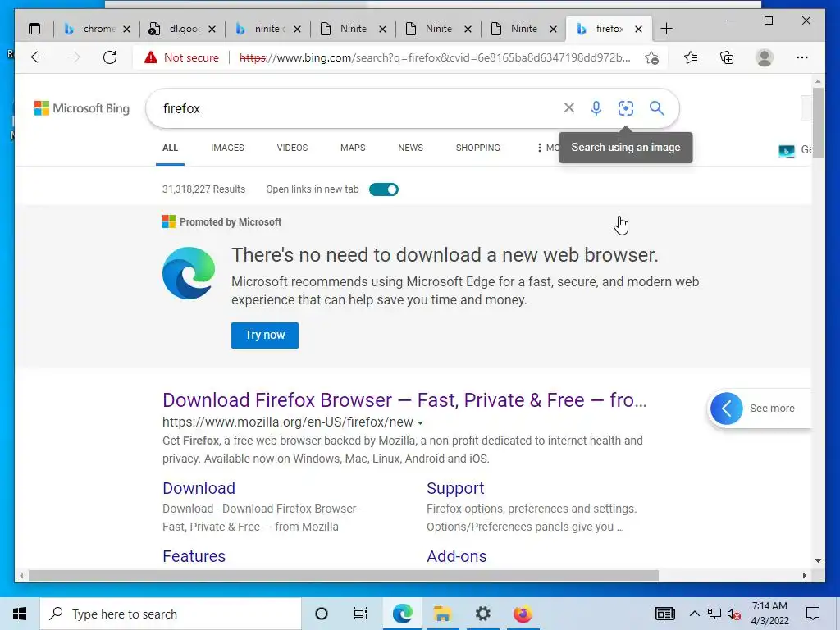This screenshot has width=840, height=630.
Task: Open Windows Start menu
Action: [20, 614]
